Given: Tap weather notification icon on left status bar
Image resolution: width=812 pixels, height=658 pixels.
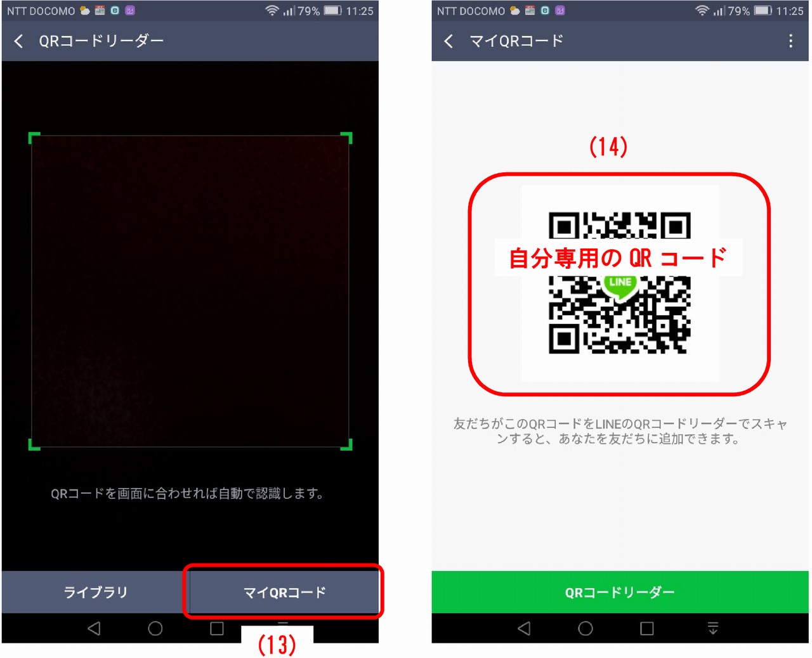Looking at the screenshot, I should [85, 11].
